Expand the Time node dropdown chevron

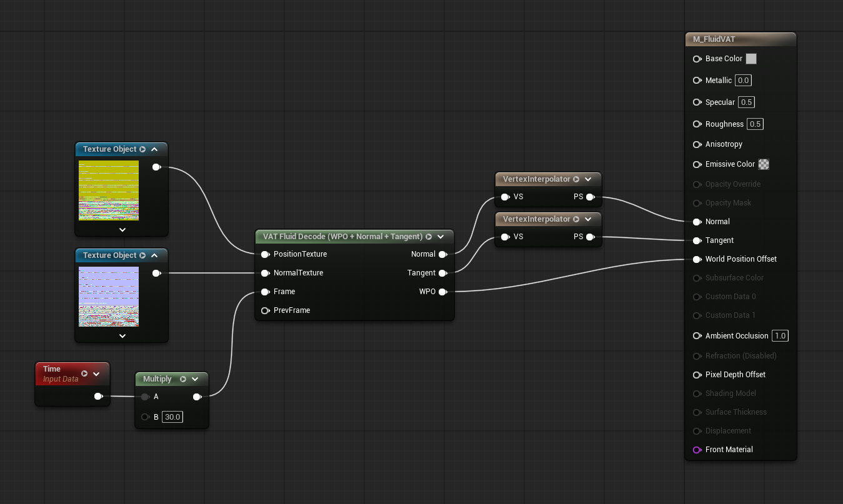coord(96,374)
